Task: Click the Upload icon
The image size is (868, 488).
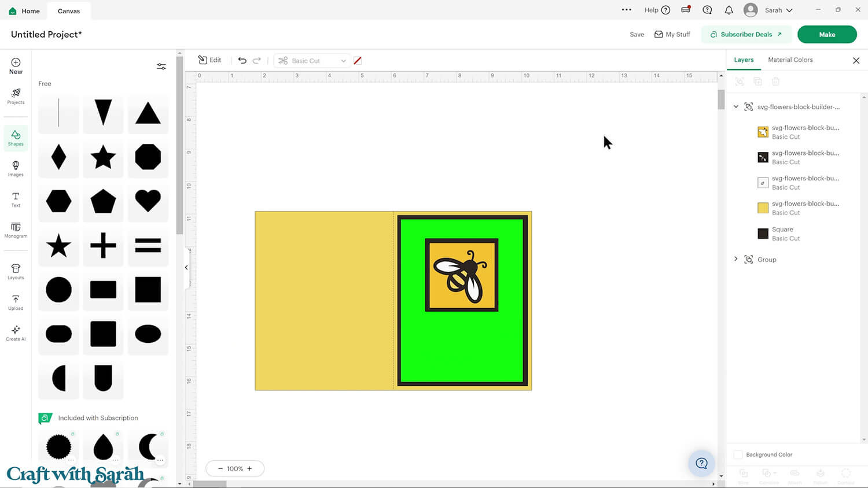Action: pyautogui.click(x=16, y=302)
